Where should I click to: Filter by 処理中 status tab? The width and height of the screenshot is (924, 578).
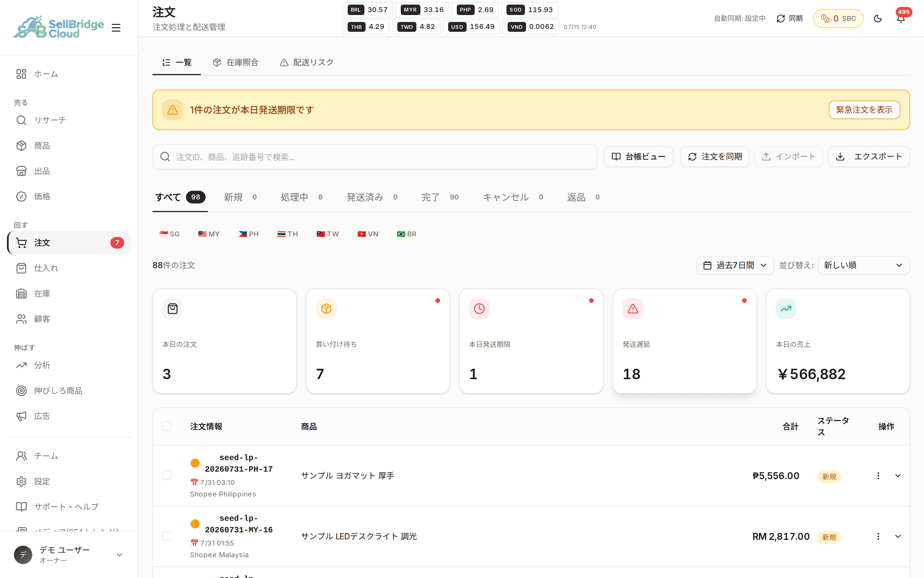coord(302,197)
